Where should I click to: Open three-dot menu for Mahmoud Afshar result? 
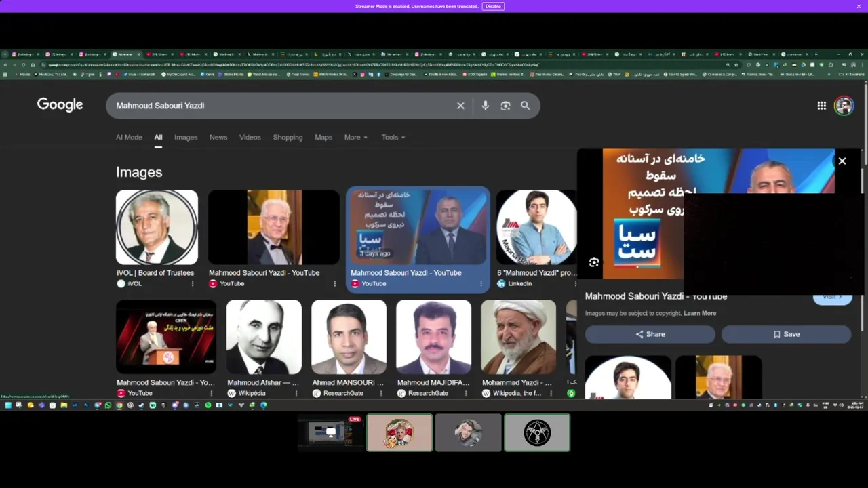(296, 393)
